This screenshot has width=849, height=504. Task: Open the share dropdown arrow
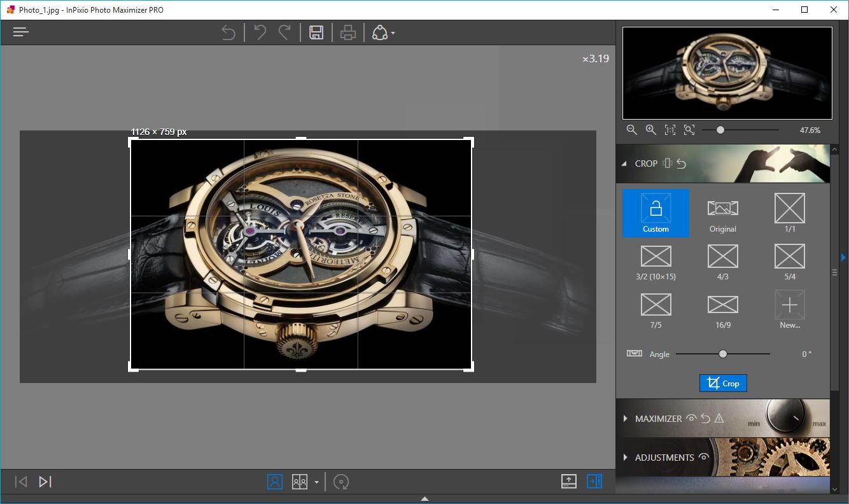393,33
